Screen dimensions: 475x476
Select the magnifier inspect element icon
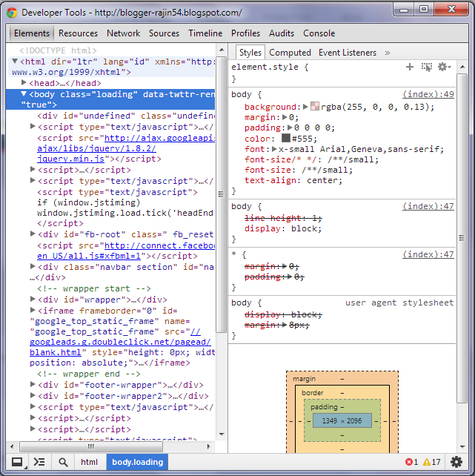(x=63, y=462)
